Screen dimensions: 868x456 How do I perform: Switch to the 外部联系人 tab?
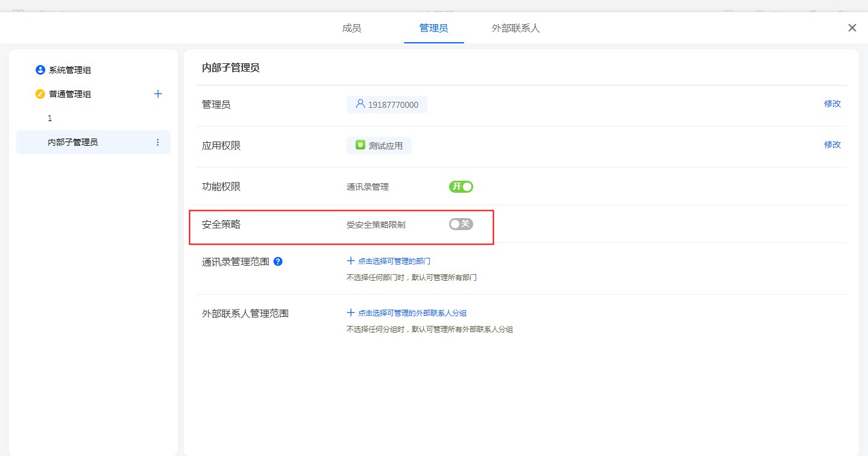click(516, 28)
